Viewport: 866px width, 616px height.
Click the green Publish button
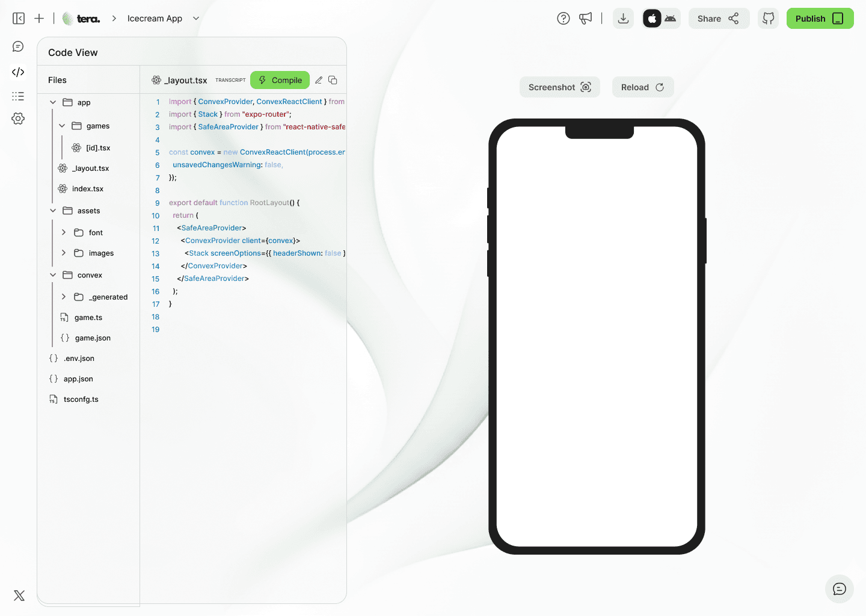click(820, 19)
